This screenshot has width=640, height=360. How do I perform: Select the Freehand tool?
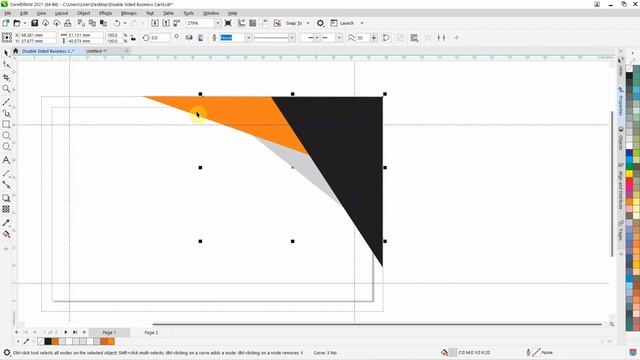click(6, 102)
